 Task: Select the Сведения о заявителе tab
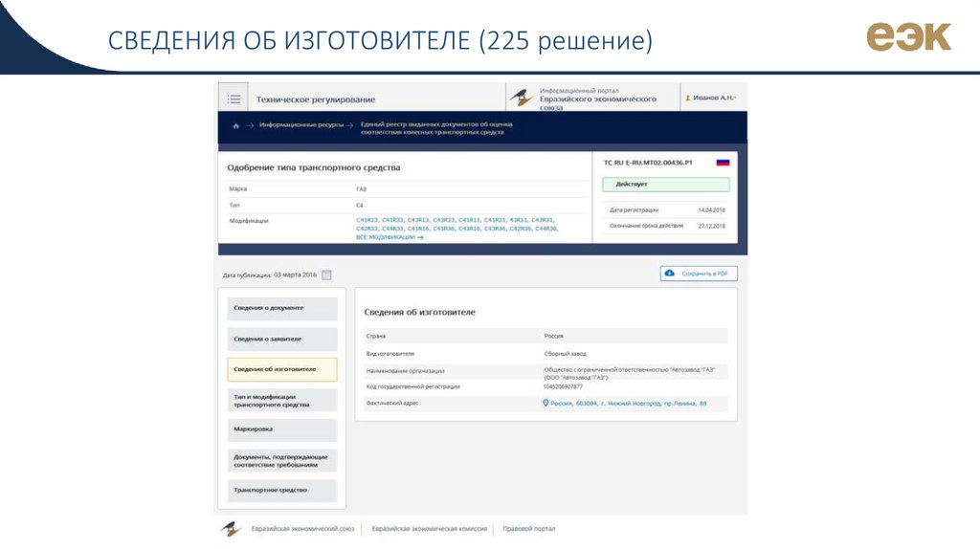282,339
